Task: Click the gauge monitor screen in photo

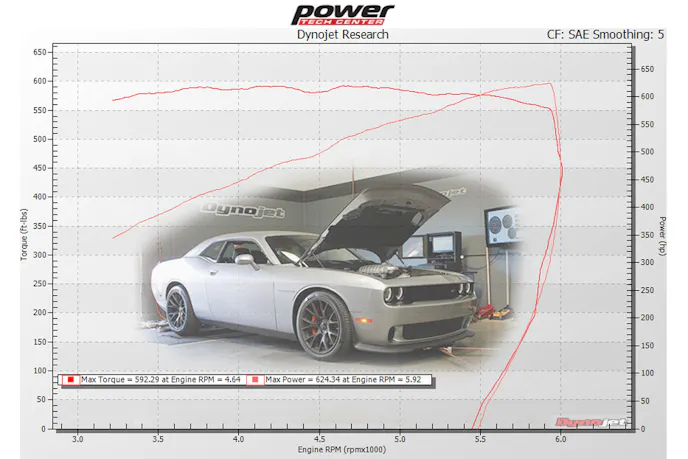Action: click(503, 225)
